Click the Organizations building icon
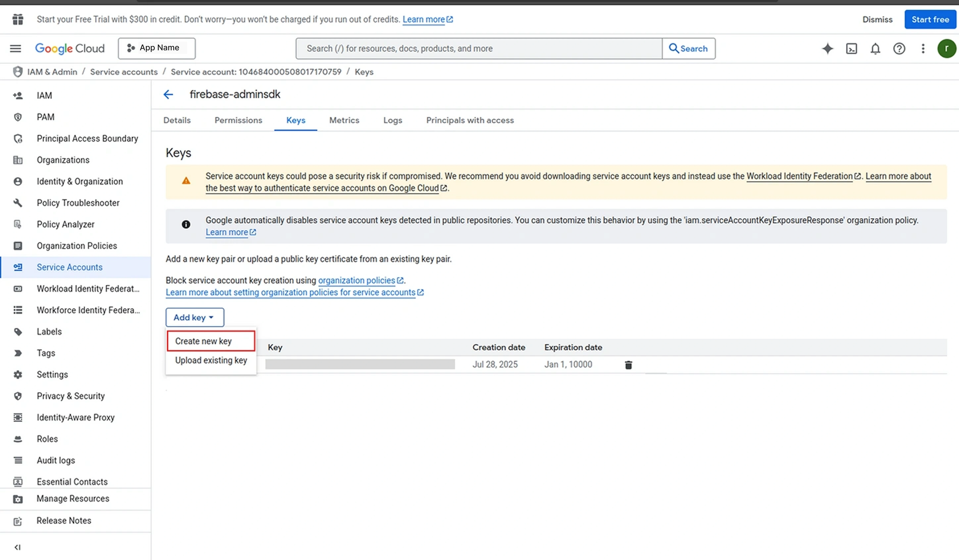This screenshot has width=959, height=560. pos(18,160)
